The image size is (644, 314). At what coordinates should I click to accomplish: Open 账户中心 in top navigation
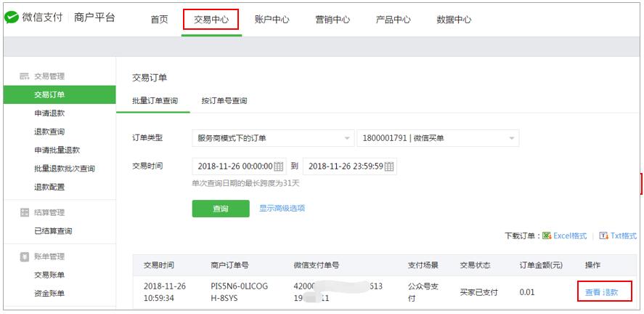pos(272,20)
